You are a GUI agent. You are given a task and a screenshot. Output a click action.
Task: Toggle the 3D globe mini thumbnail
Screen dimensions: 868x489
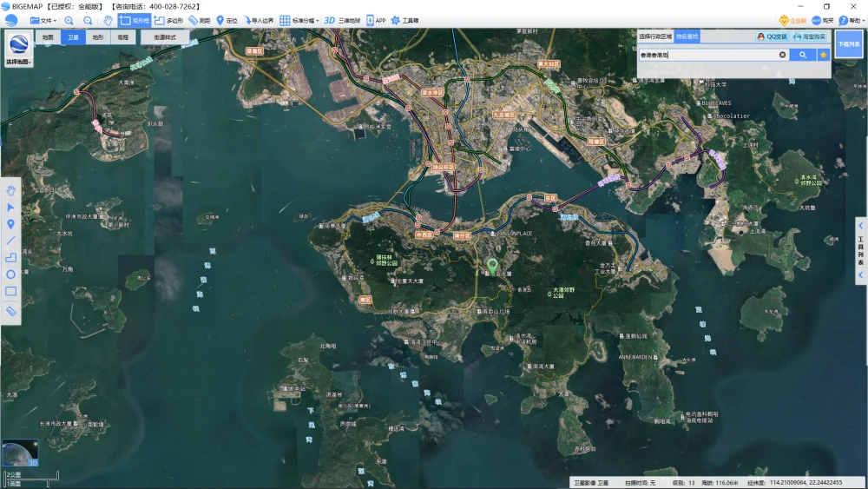(x=20, y=453)
